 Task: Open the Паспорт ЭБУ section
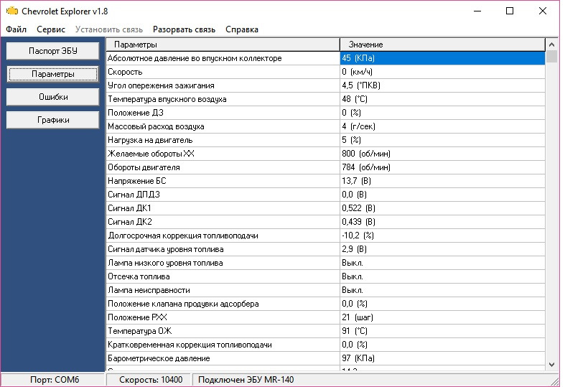tap(53, 51)
